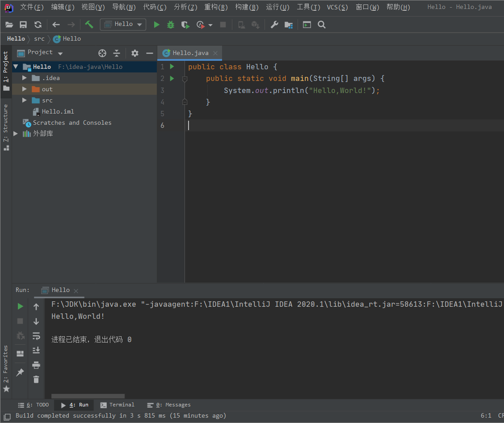This screenshot has width=504, height=423.
Task: Print console output with printer icon
Action: coord(36,365)
